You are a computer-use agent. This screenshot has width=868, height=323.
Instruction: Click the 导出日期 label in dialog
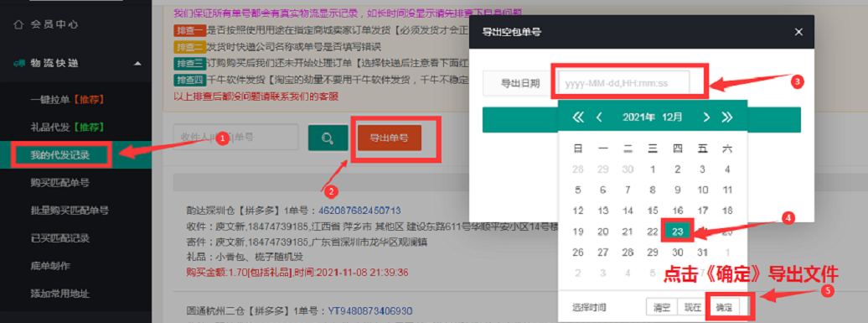pos(520,84)
